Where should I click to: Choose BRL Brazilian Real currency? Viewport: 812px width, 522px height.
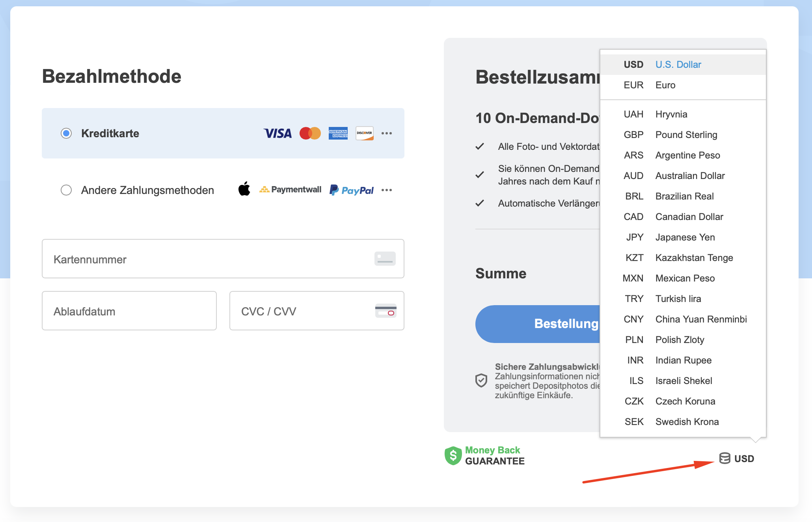(683, 196)
